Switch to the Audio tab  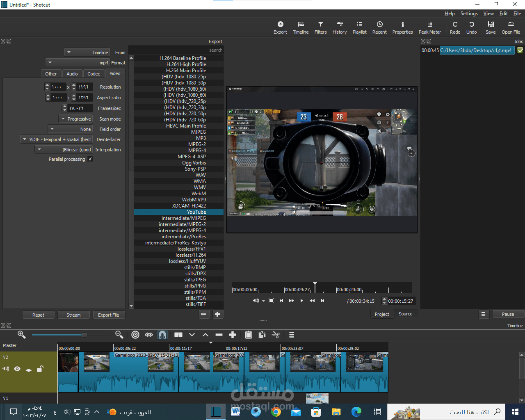click(72, 74)
